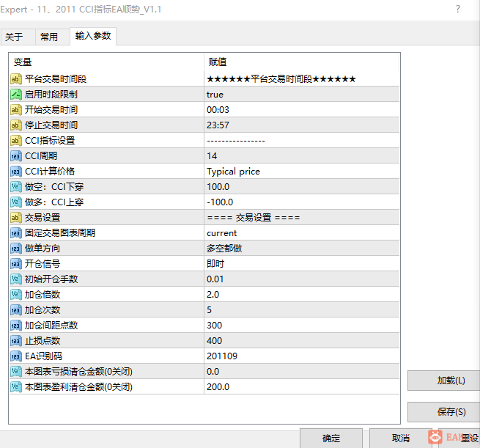Image resolution: width=480 pixels, height=448 pixels.
Task: Edit the 停止交易时间 value 23:57
Action: 301,125
